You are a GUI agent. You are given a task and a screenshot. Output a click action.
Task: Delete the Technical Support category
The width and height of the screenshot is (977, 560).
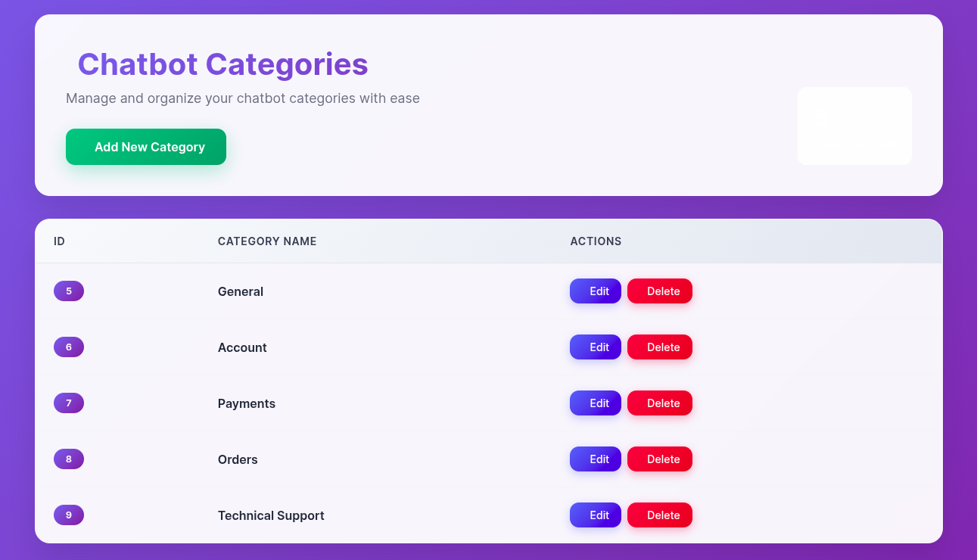pyautogui.click(x=660, y=515)
